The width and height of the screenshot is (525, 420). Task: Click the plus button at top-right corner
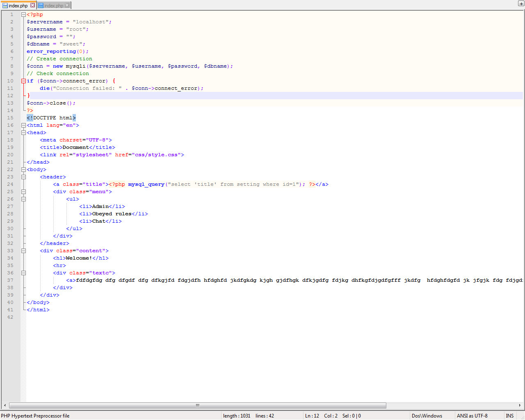[x=521, y=3]
